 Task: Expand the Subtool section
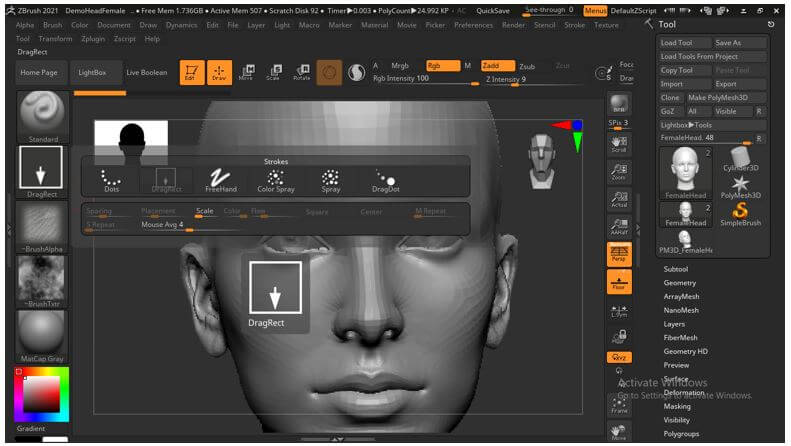pyautogui.click(x=675, y=269)
